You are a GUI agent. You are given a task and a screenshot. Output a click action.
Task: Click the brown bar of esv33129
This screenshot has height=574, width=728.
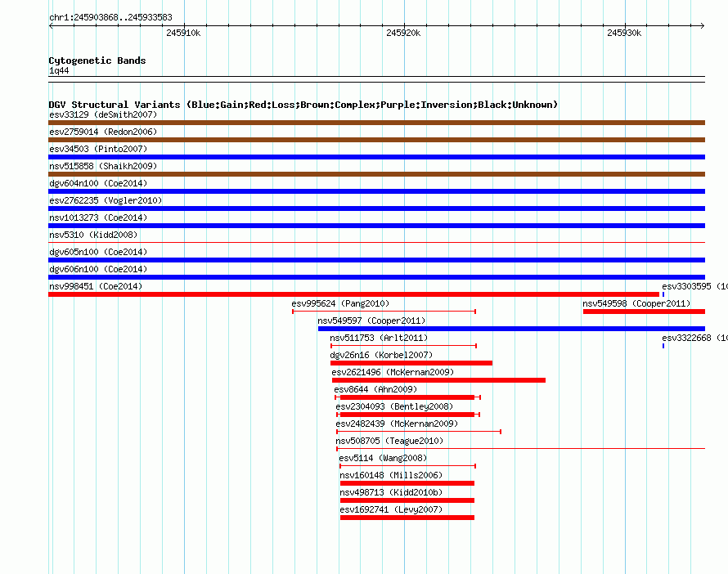376,123
